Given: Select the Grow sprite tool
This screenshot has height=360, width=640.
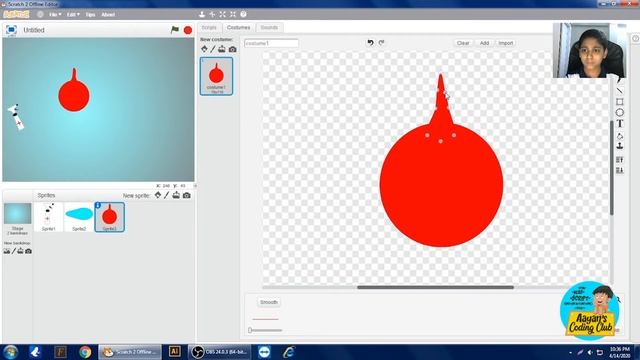Looking at the screenshot, I should coord(222,14).
